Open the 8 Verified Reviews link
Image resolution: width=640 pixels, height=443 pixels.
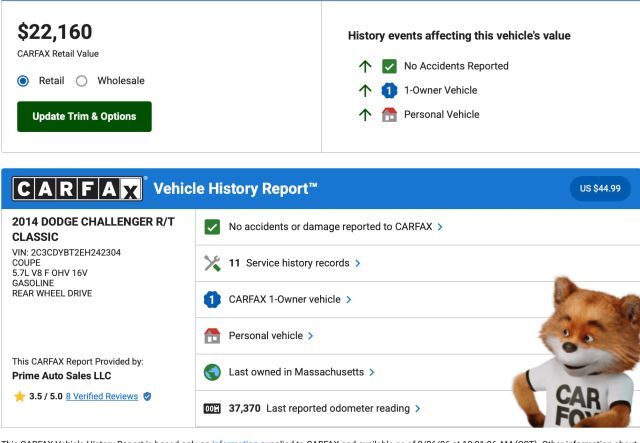pos(101,396)
